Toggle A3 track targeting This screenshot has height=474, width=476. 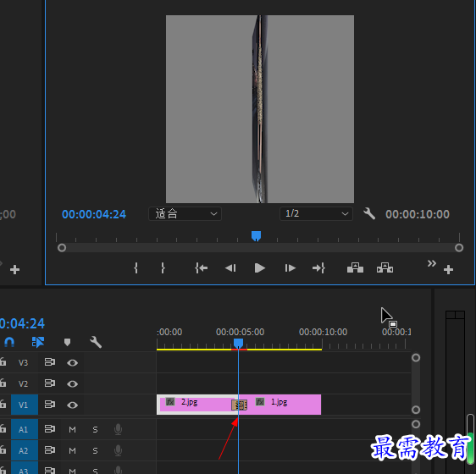coord(25,468)
